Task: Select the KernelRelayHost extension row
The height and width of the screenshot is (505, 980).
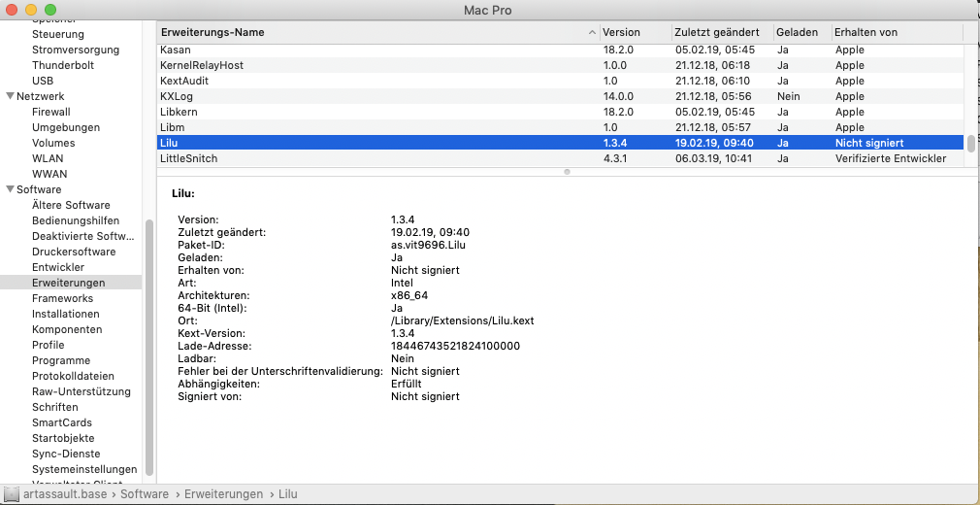Action: click(x=560, y=65)
